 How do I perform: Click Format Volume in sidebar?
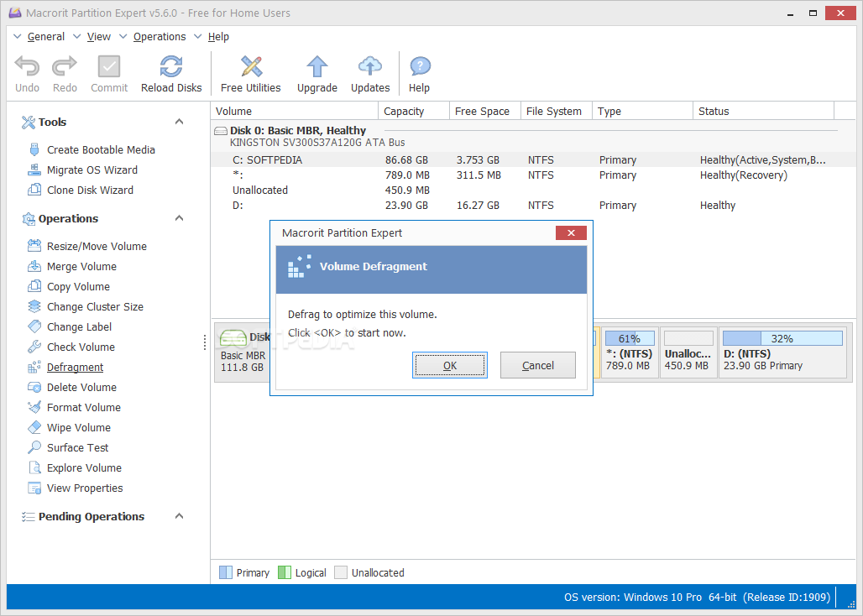(84, 407)
